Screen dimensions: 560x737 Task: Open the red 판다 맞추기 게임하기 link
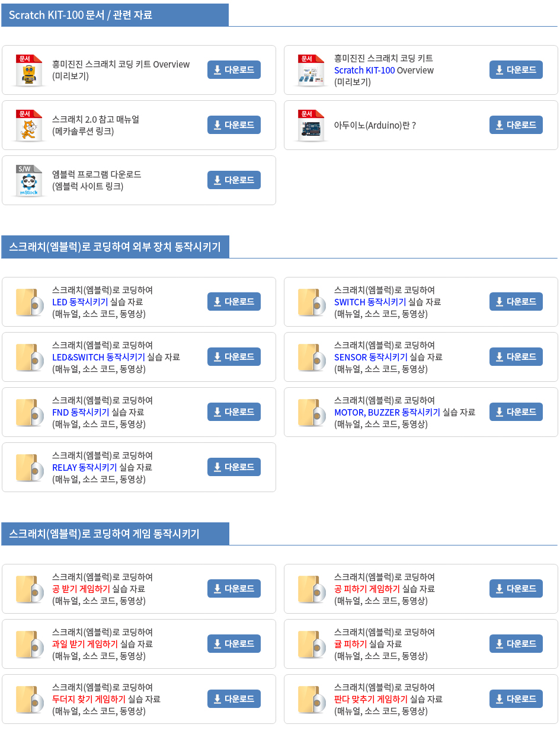pos(371,699)
